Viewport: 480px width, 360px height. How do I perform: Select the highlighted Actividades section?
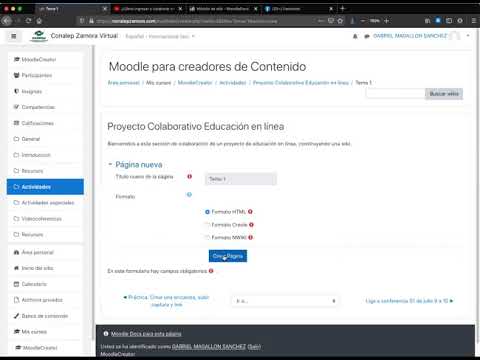pos(45,187)
